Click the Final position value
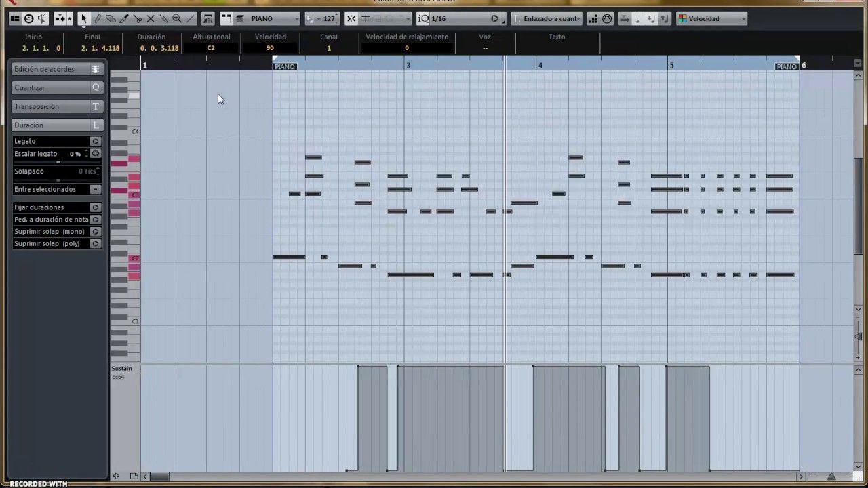Image resolution: width=868 pixels, height=488 pixels. tap(100, 48)
